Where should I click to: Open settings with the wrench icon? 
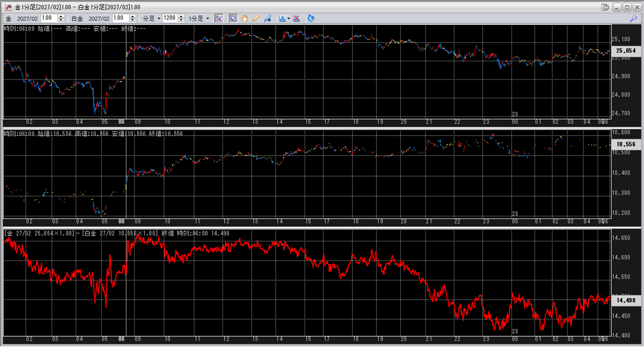coord(633,19)
